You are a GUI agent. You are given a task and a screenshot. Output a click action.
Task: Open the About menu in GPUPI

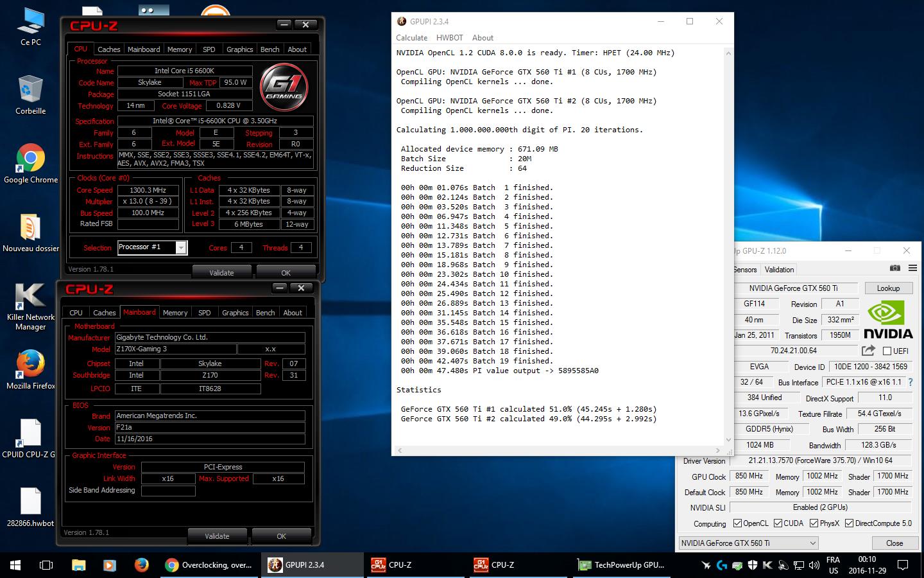(483, 38)
